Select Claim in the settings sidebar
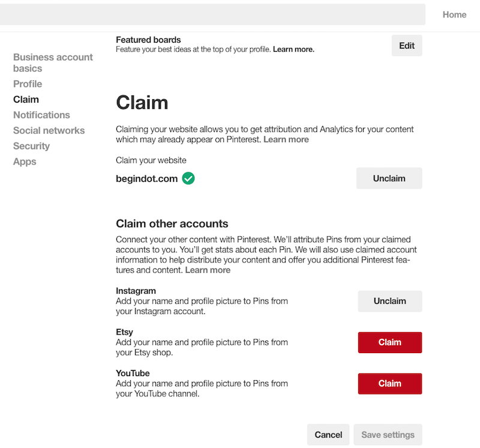The height and width of the screenshot is (448, 480). click(26, 100)
